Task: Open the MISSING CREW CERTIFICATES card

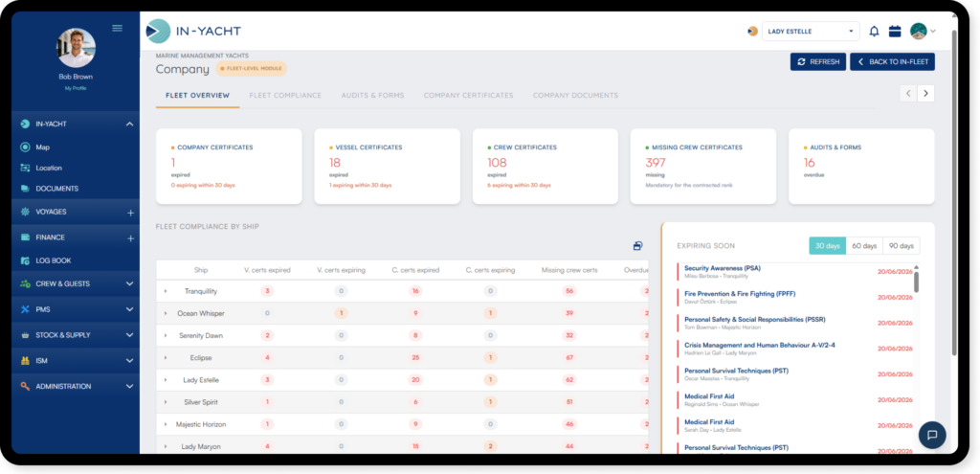Action: (x=703, y=167)
